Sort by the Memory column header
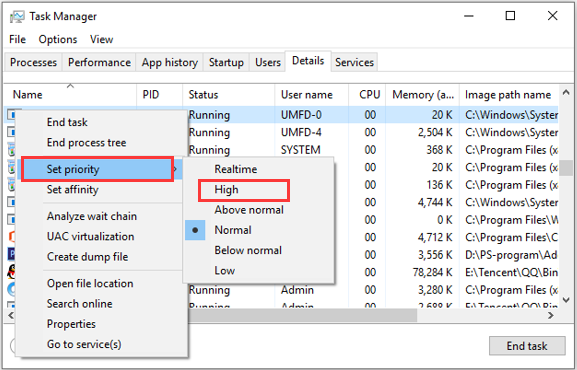 pyautogui.click(x=422, y=95)
